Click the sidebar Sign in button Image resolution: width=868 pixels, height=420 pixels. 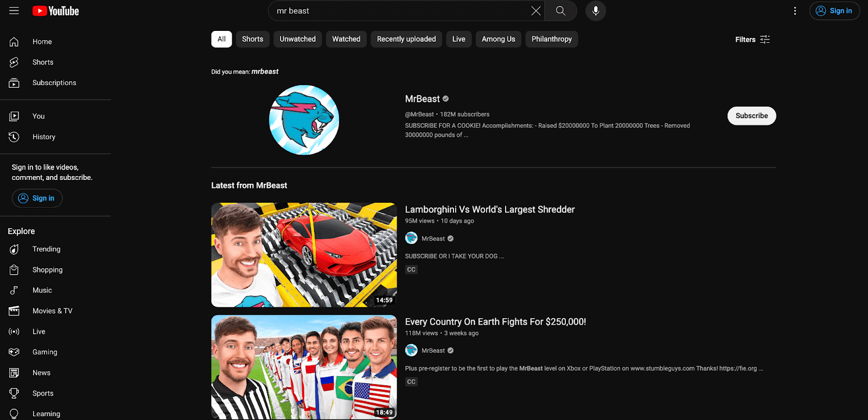pyautogui.click(x=37, y=198)
